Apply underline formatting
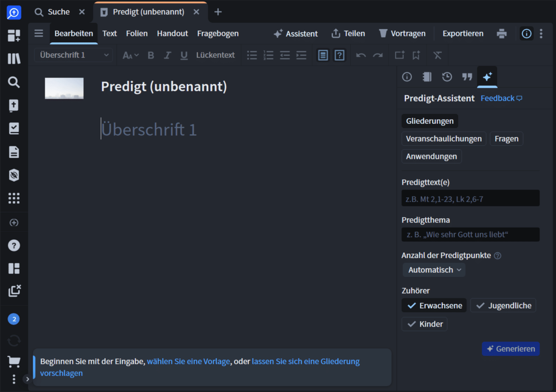556x392 pixels. coord(184,55)
